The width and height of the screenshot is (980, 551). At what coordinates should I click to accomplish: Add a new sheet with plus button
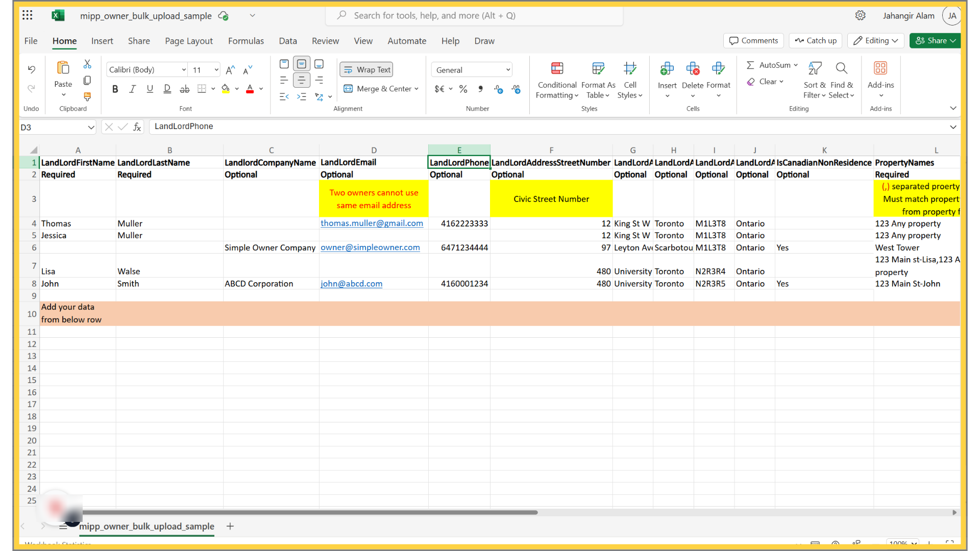pyautogui.click(x=230, y=526)
